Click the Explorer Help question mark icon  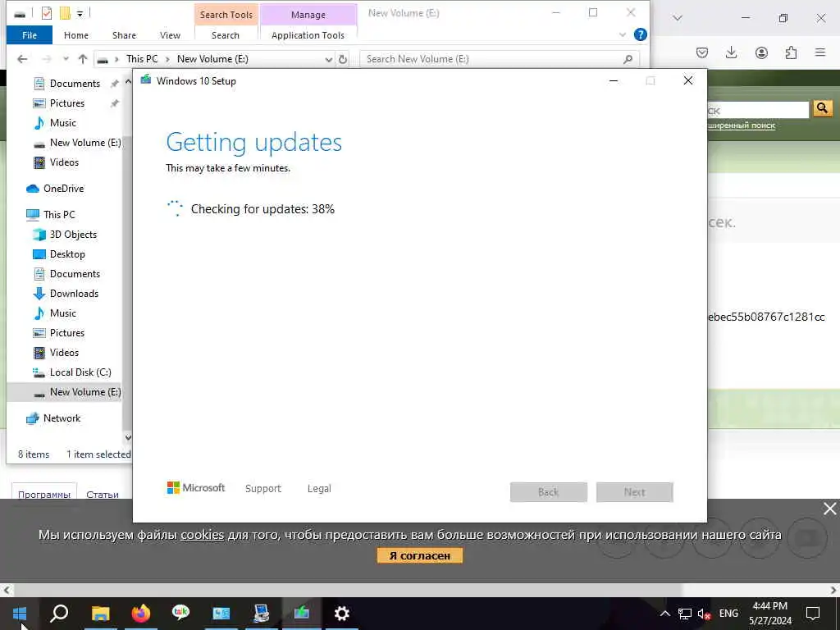(640, 34)
